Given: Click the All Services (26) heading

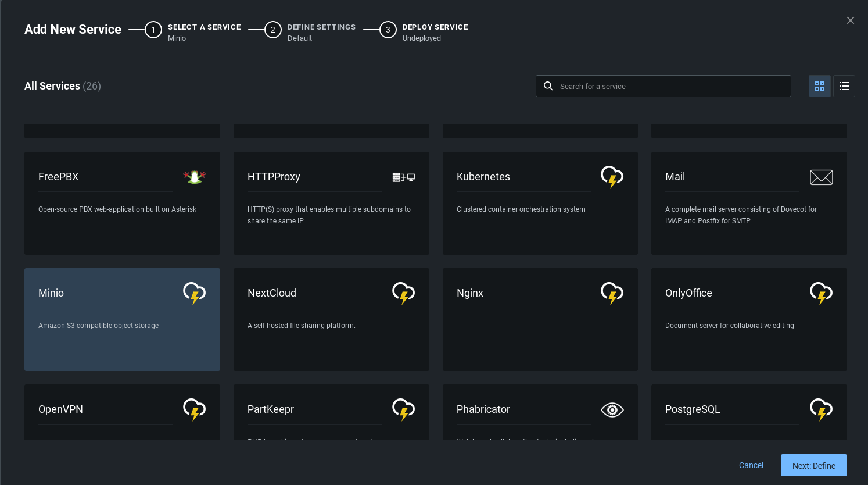Looking at the screenshot, I should coord(63,86).
